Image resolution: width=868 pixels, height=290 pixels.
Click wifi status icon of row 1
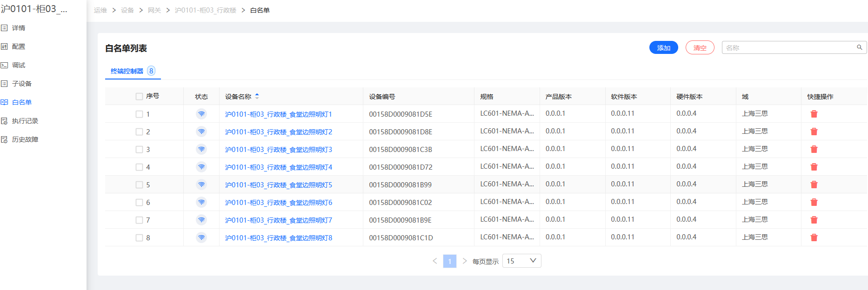pyautogui.click(x=201, y=114)
